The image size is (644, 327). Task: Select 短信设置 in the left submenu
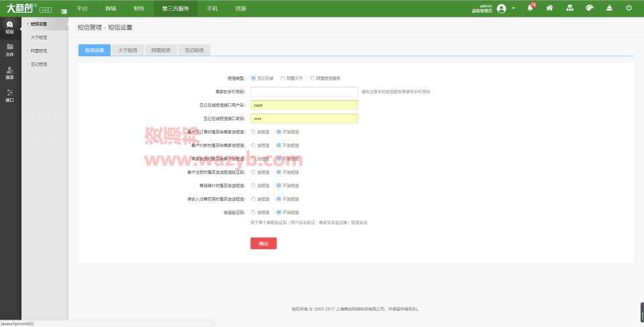point(39,24)
